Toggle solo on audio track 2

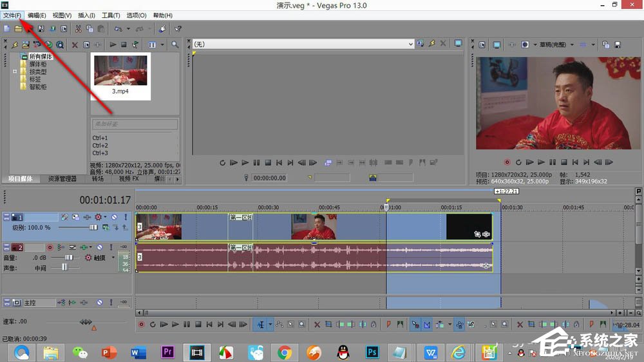click(x=111, y=247)
